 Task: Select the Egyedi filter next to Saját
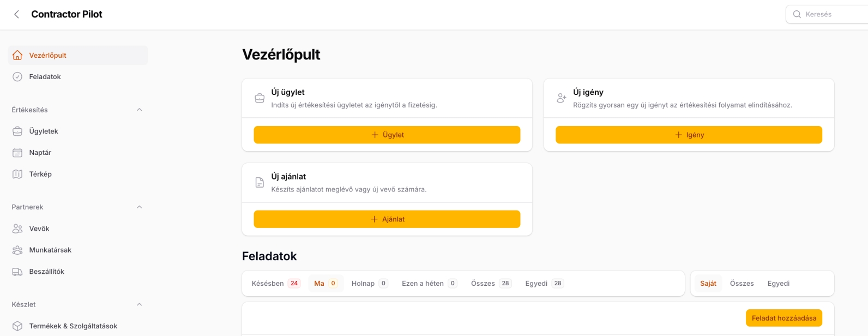[778, 284]
